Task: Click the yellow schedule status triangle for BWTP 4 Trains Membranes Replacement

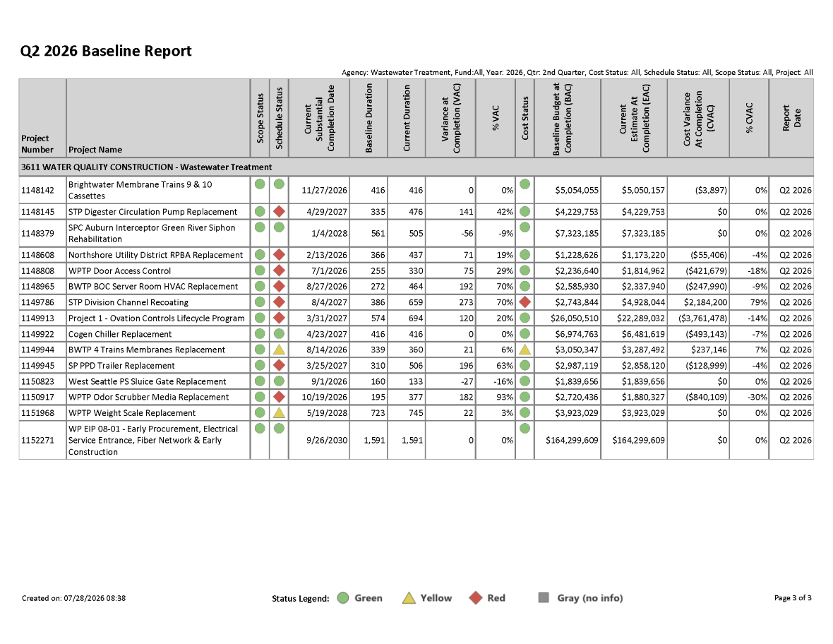Action: click(x=279, y=350)
